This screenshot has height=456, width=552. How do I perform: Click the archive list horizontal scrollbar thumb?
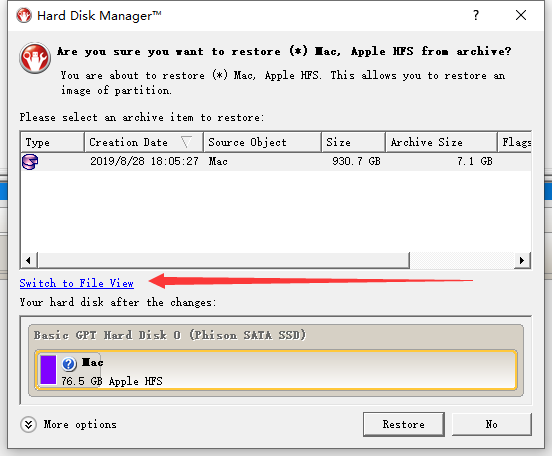pos(224,261)
